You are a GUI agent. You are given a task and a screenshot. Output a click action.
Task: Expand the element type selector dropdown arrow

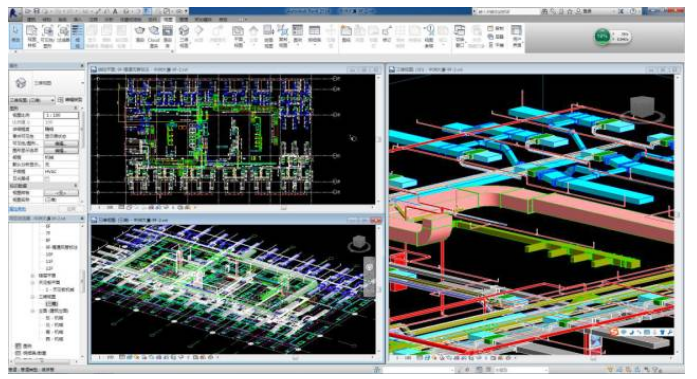pyautogui.click(x=83, y=83)
